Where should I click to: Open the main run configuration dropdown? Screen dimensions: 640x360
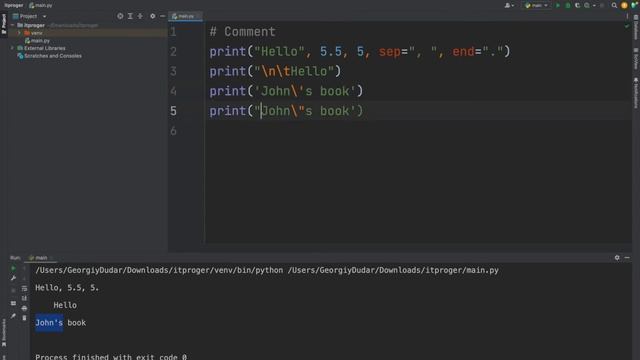[x=536, y=5]
